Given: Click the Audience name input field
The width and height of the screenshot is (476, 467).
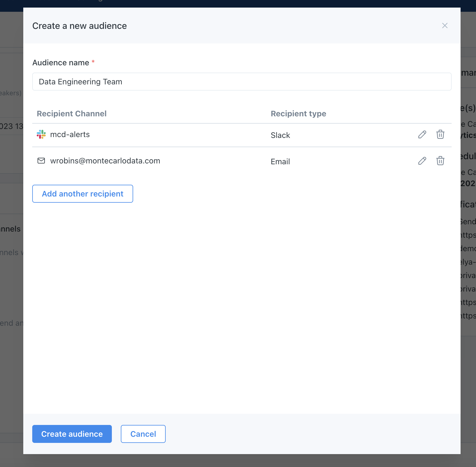Looking at the screenshot, I should click(x=242, y=82).
